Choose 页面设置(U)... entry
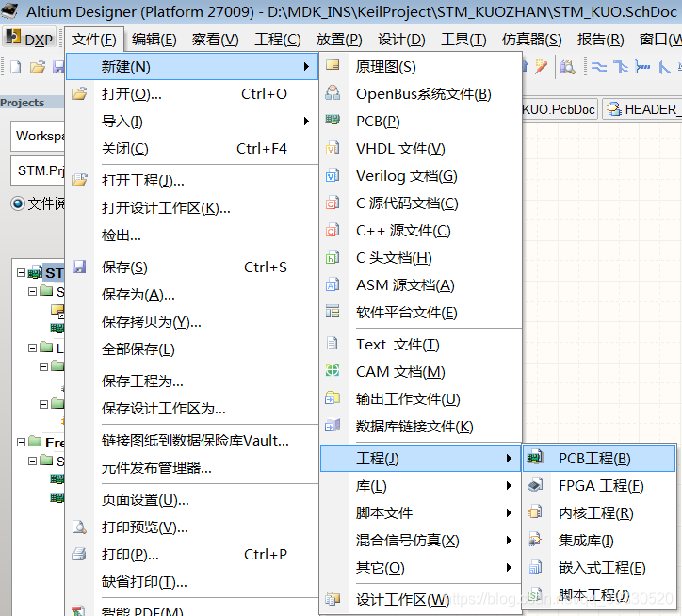The image size is (682, 616). (x=192, y=500)
